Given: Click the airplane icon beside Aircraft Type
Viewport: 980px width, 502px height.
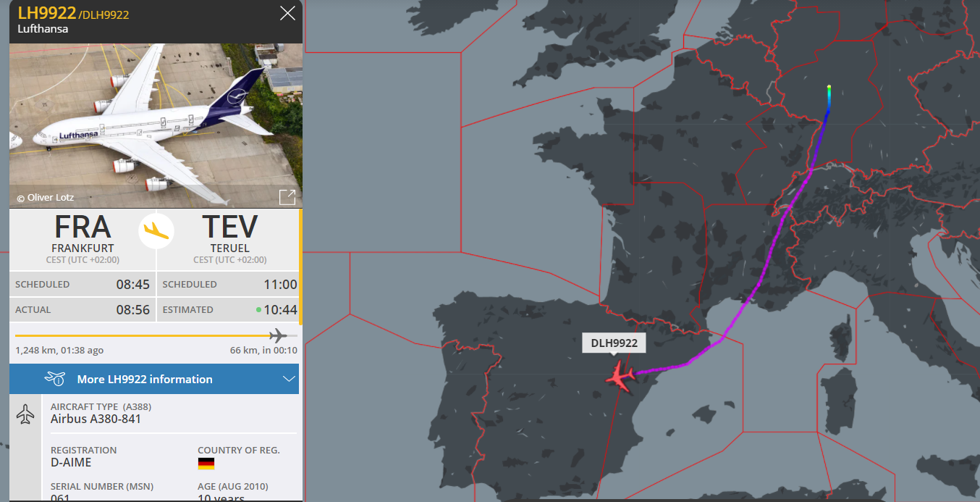Looking at the screenshot, I should tap(25, 415).
